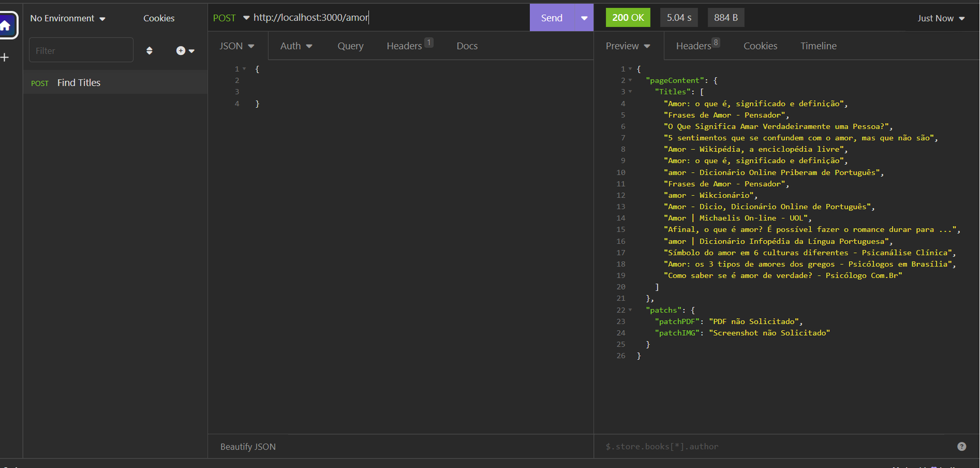The image size is (980, 468).
Task: Click the "amor | Dicionário Infopédia" line
Action: 778,241
